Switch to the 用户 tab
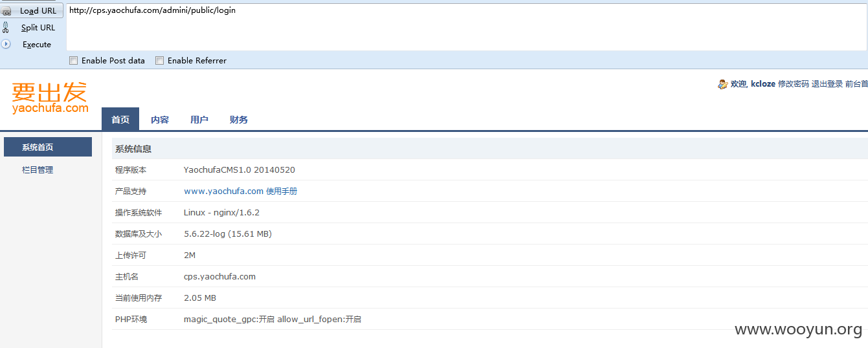 (199, 119)
